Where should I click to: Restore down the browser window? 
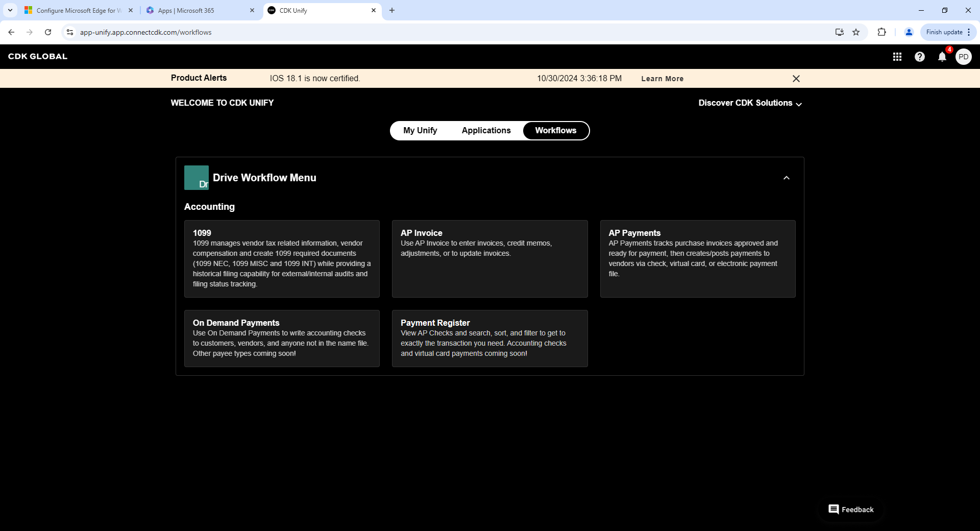coord(945,10)
